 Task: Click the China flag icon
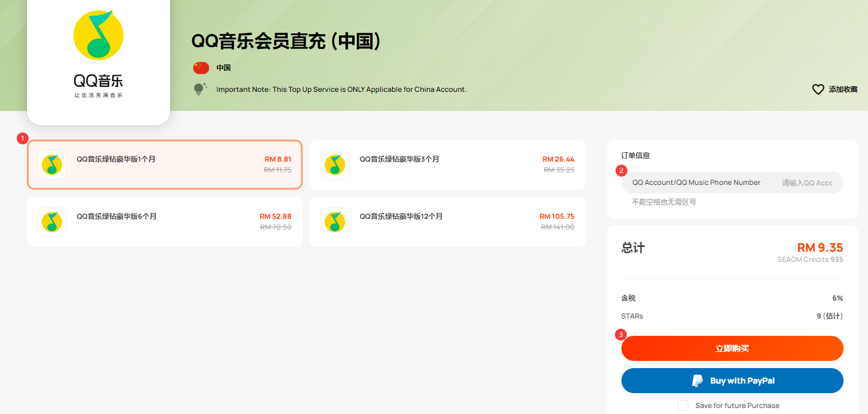coord(201,68)
